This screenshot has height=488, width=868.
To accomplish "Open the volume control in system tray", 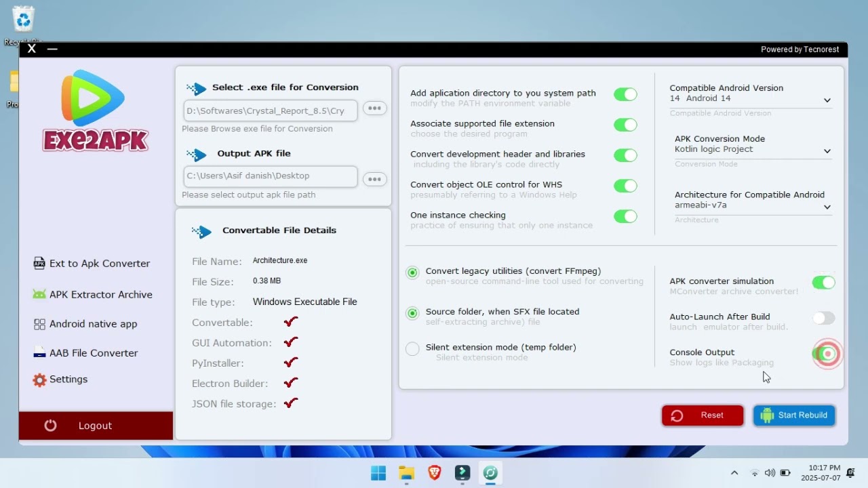I will (770, 472).
